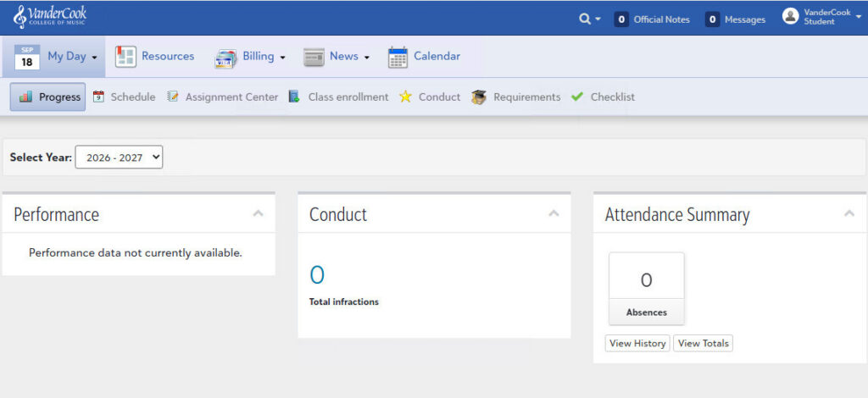Switch to the Class enrollment tab
The height and width of the screenshot is (398, 868).
pyautogui.click(x=348, y=97)
